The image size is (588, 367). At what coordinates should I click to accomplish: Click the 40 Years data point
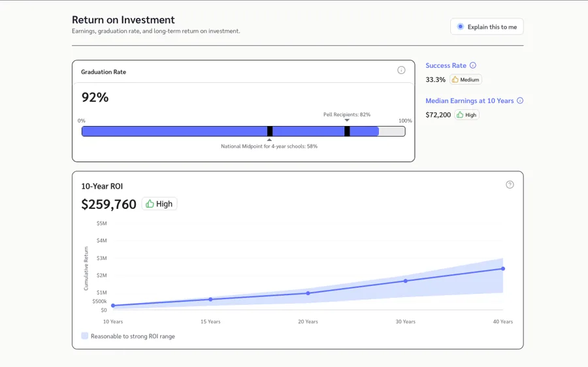pos(503,268)
